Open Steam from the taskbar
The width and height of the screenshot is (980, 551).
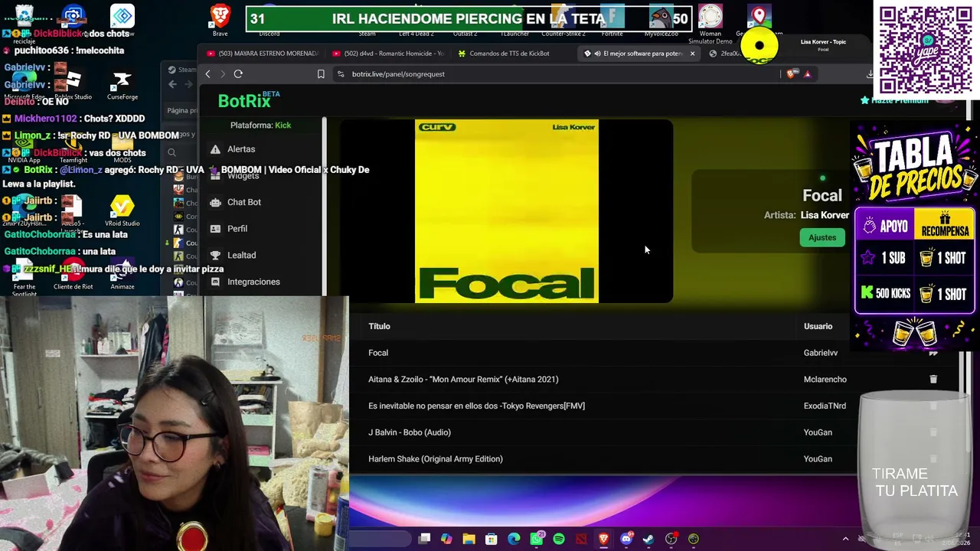[648, 539]
